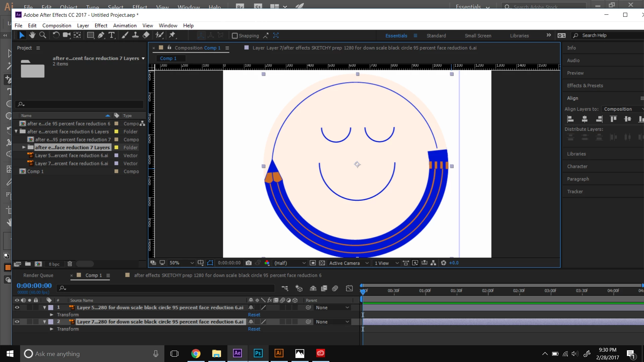Select the Puppet Pin tool
The image size is (644, 362).
pyautogui.click(x=172, y=35)
